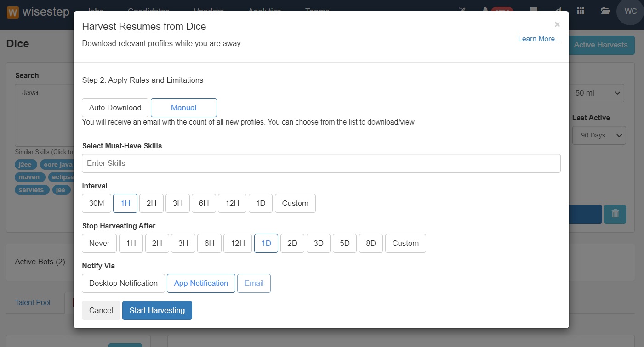This screenshot has width=644, height=347.
Task: Stop harvesting after 12H
Action: click(x=238, y=243)
